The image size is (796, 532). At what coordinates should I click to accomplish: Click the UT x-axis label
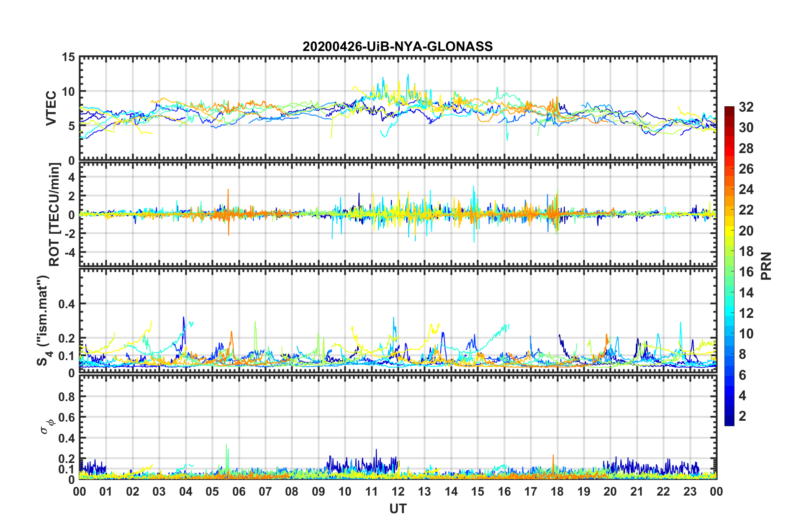(398, 509)
